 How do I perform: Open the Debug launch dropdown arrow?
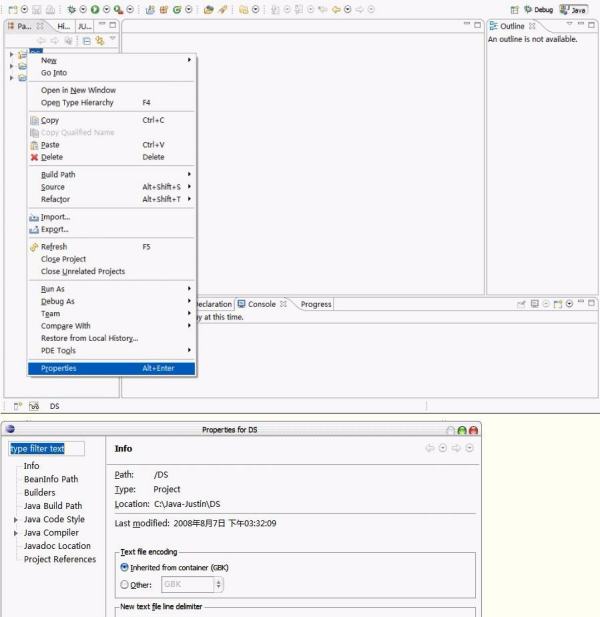click(83, 9)
